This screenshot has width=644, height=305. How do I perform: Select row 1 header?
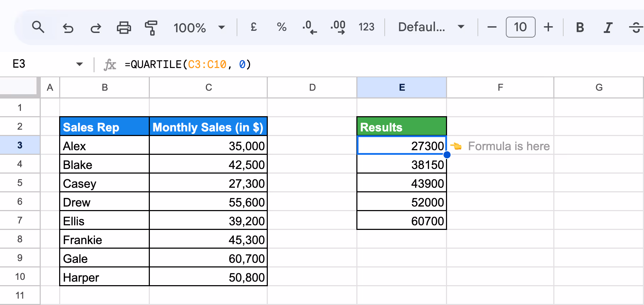(20, 108)
